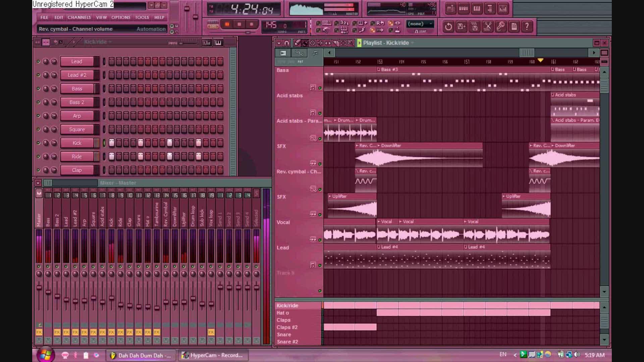Toggle mute LED on Kick channel
This screenshot has width=644, height=362.
coord(38,143)
